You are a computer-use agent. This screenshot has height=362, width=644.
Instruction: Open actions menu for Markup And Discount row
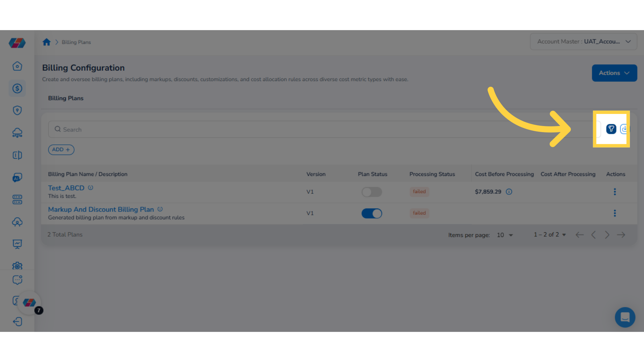(615, 213)
